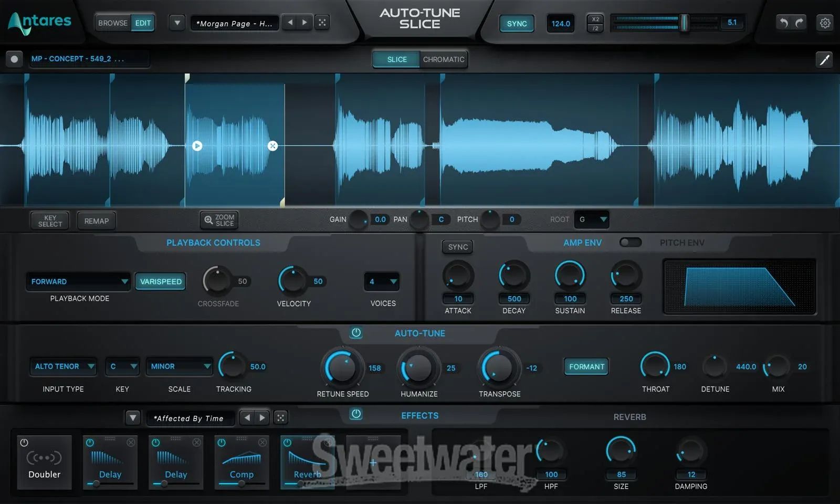The image size is (840, 504).
Task: Click the Humanize knob
Action: (418, 367)
